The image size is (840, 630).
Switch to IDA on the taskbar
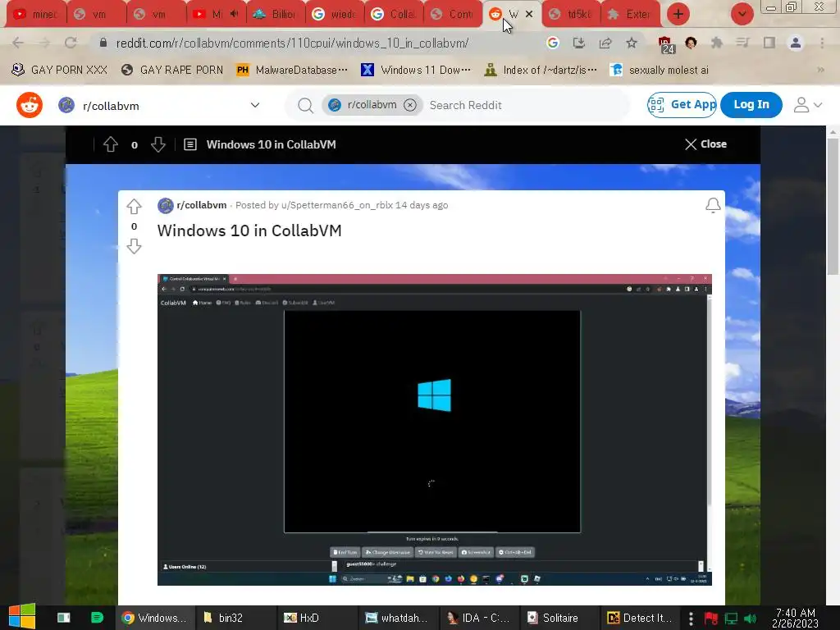(479, 618)
